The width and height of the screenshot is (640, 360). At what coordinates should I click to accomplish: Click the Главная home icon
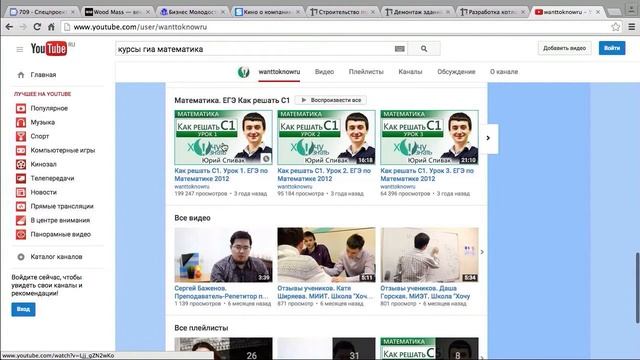coord(21,75)
